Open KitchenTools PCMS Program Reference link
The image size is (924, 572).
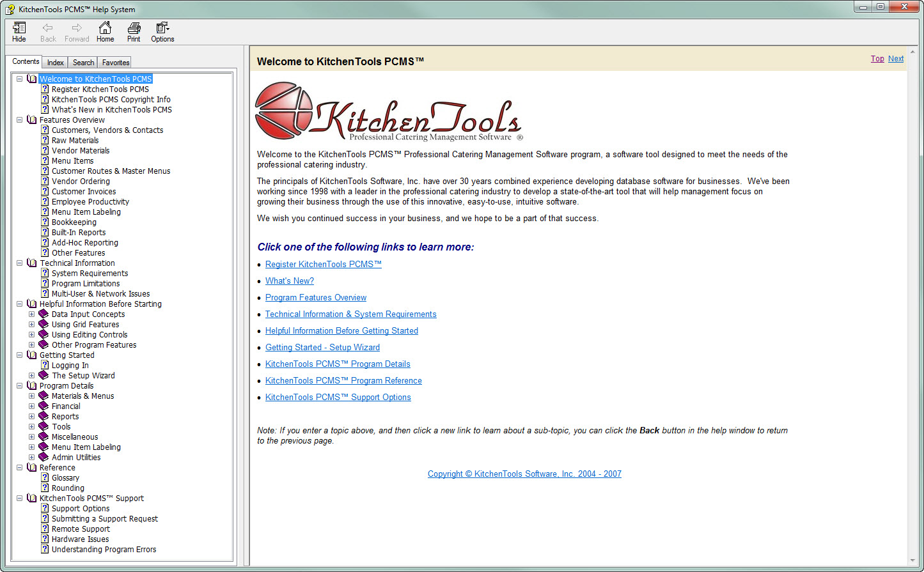(343, 380)
